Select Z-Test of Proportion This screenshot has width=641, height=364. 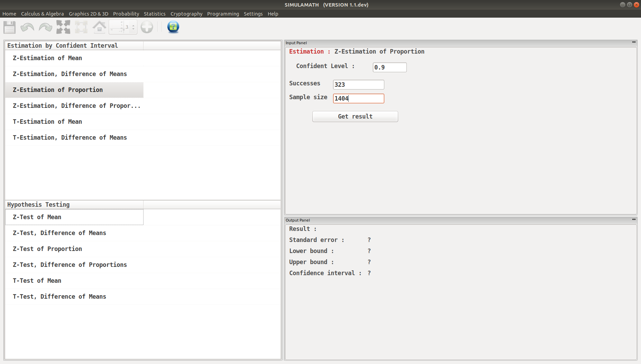click(74, 249)
